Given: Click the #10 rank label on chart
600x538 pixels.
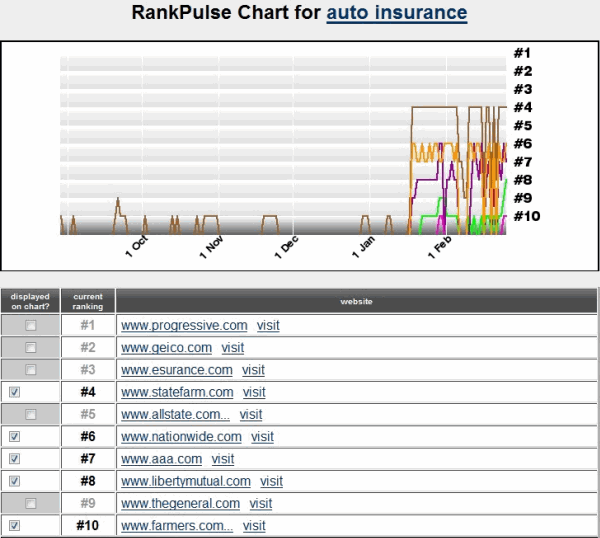Looking at the screenshot, I should point(527,216).
